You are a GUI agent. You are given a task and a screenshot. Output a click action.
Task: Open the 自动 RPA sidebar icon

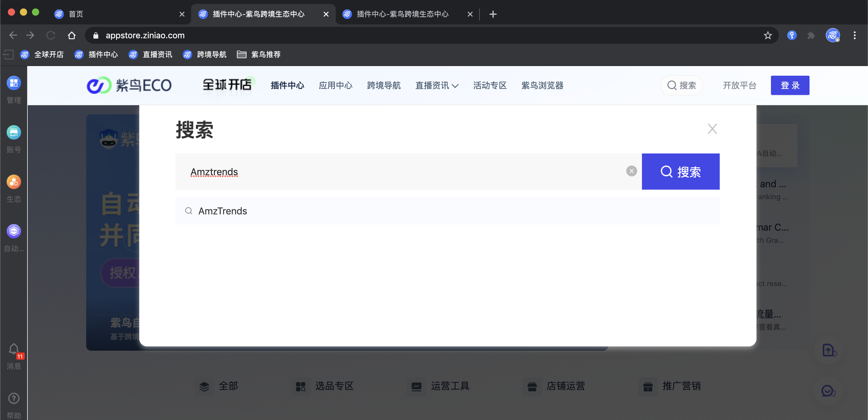click(x=14, y=232)
